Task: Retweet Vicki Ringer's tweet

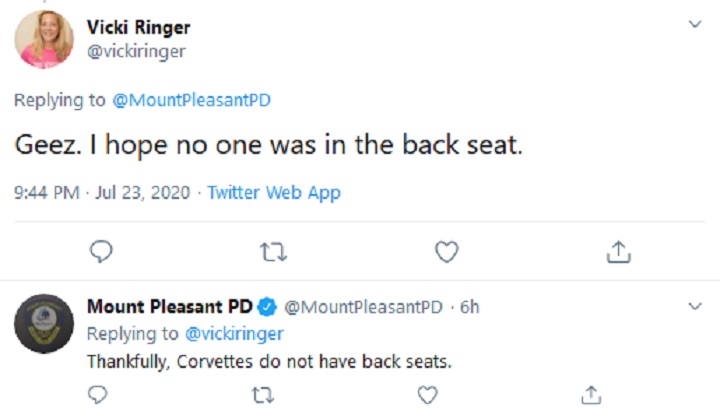Action: pyautogui.click(x=274, y=252)
